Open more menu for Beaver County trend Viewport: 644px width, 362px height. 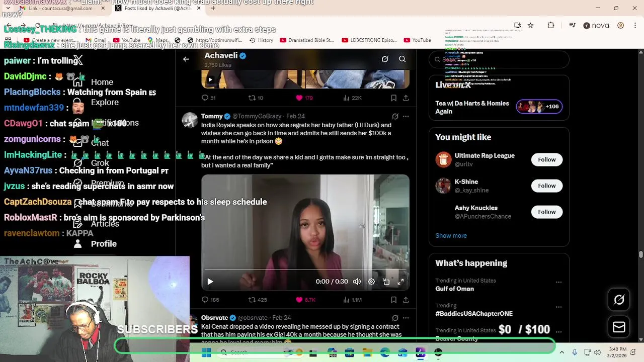click(x=558, y=332)
